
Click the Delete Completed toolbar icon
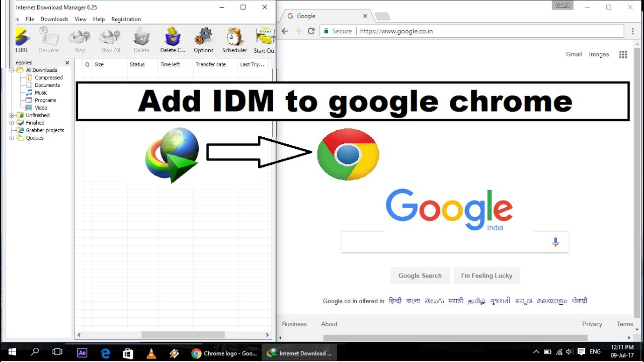click(x=173, y=40)
